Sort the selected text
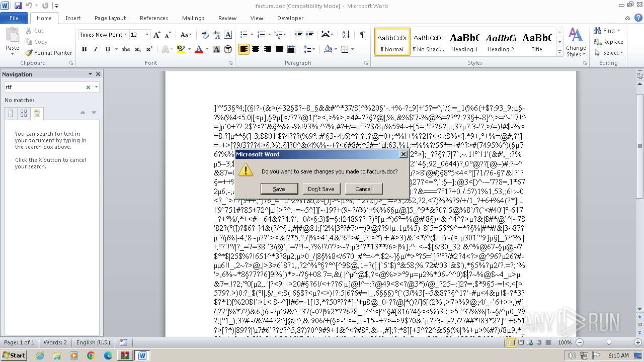Image resolution: width=644 pixels, height=362 pixels. click(x=346, y=35)
